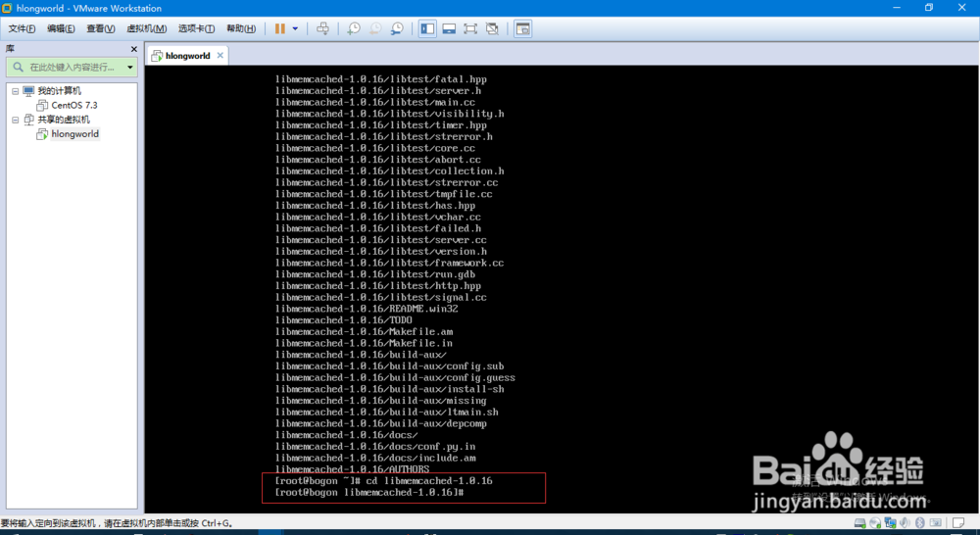The width and height of the screenshot is (980, 535).
Task: Click the sound card status icon
Action: [x=905, y=522]
